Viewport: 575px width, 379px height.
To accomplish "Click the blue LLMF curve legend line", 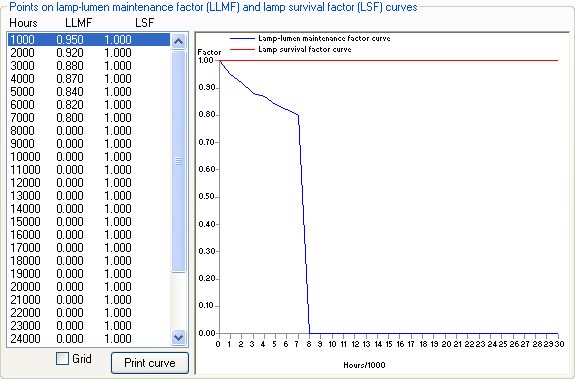I will (x=242, y=38).
